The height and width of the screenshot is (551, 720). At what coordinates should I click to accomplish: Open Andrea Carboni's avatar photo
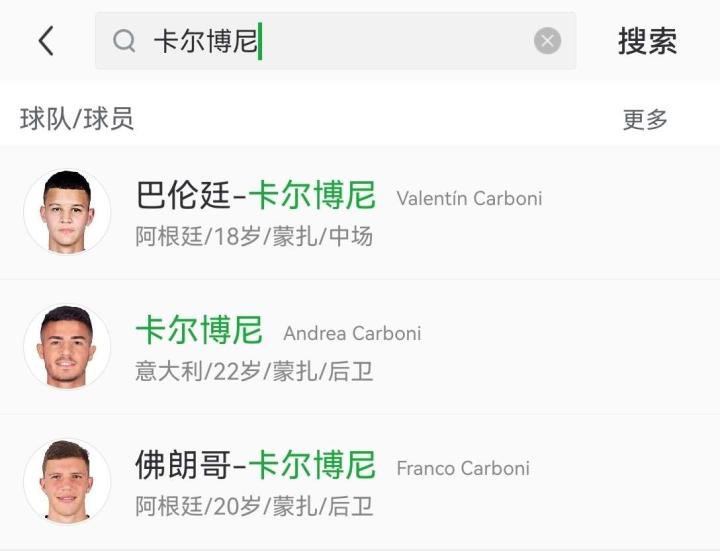[x=67, y=346]
